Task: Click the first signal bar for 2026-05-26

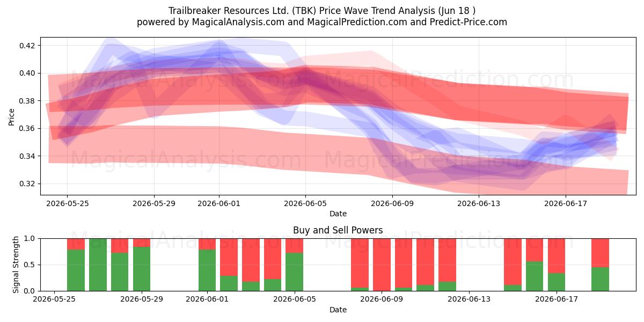Action: (76, 265)
